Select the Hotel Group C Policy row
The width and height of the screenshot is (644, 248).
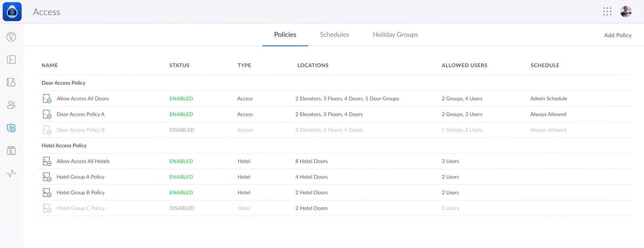(80, 208)
